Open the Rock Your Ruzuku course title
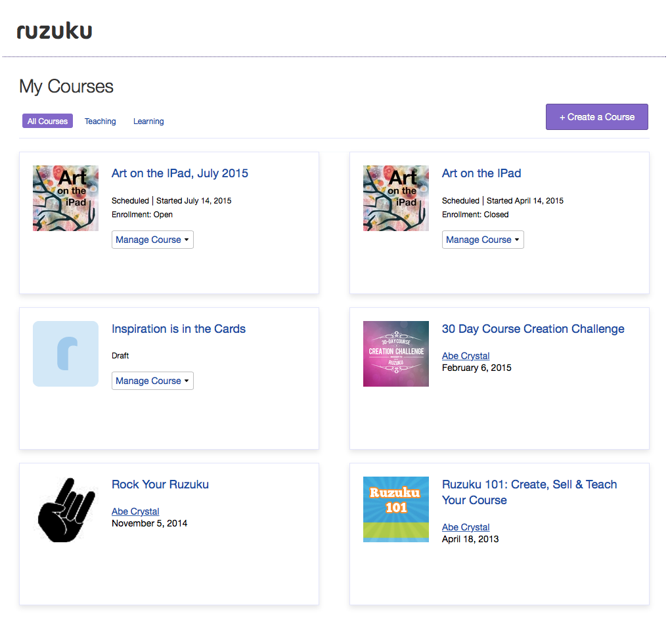The width and height of the screenshot is (668, 644). [160, 484]
